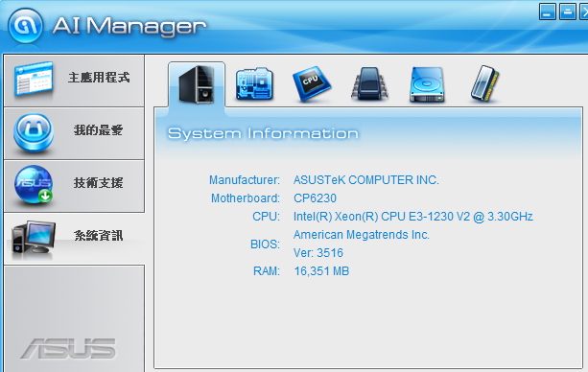Open the 技術支援 support section
This screenshot has height=372, width=588.
74,186
